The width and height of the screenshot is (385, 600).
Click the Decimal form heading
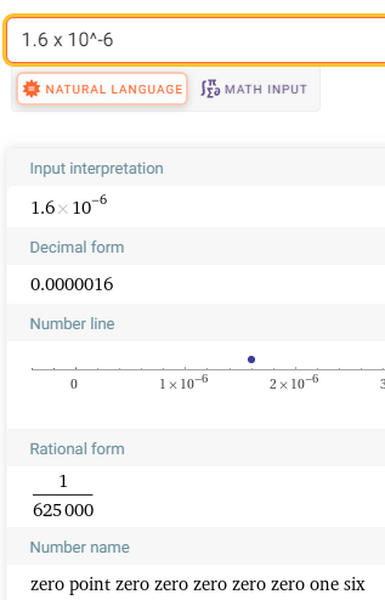tap(77, 247)
